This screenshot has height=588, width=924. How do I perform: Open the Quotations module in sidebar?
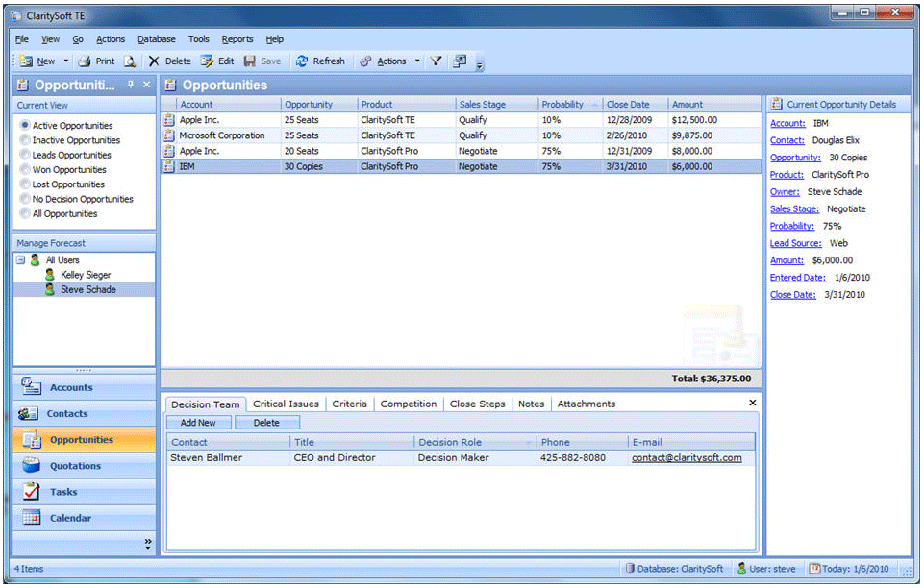pos(75,466)
